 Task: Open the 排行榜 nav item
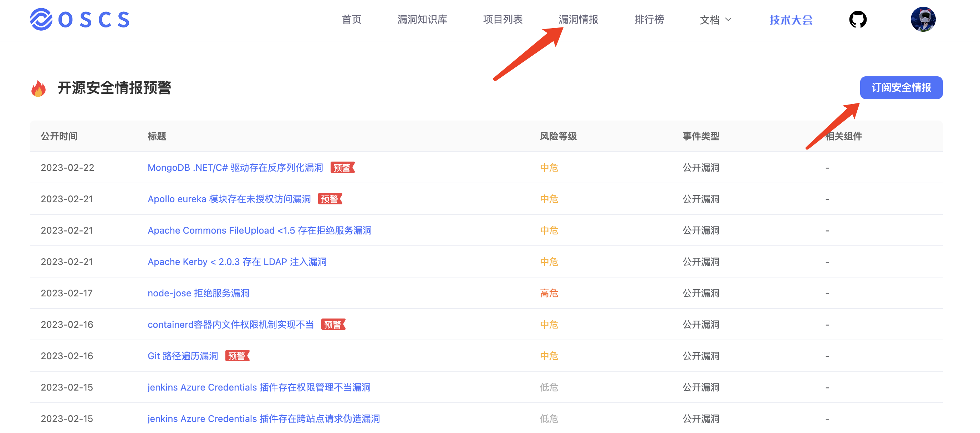[x=649, y=19]
